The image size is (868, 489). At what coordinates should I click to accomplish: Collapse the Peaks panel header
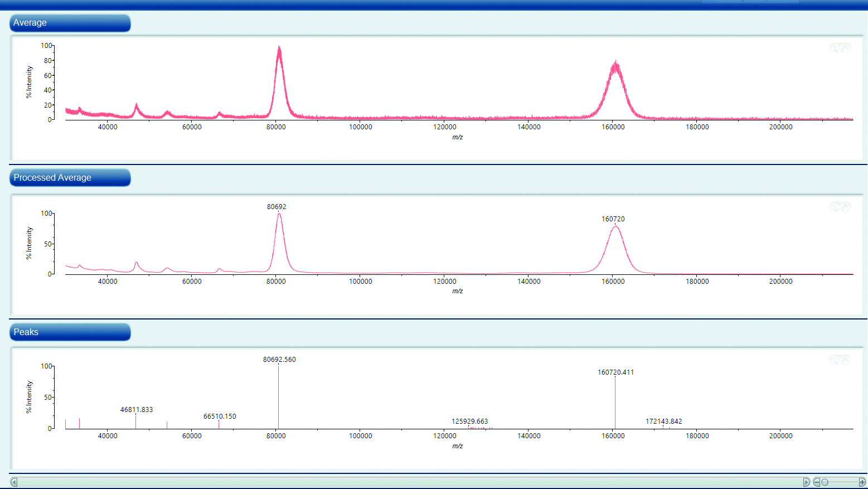coord(70,332)
